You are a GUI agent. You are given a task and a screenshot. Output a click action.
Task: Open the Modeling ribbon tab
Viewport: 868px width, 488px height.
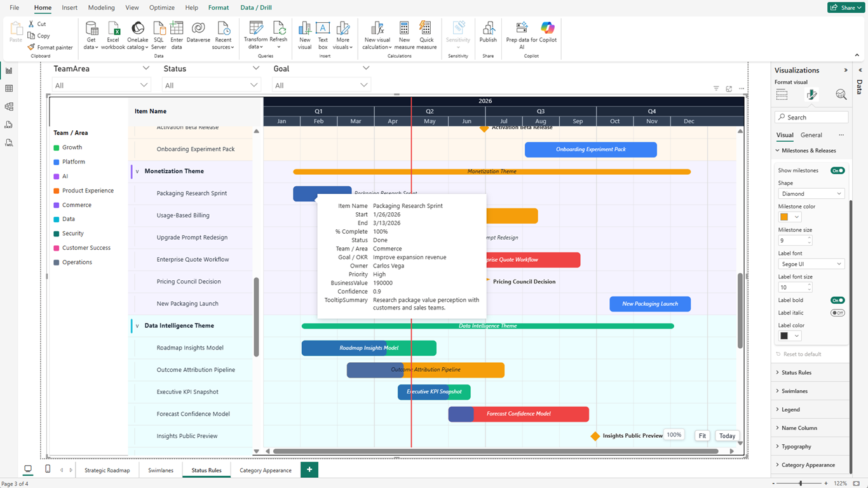click(101, 8)
